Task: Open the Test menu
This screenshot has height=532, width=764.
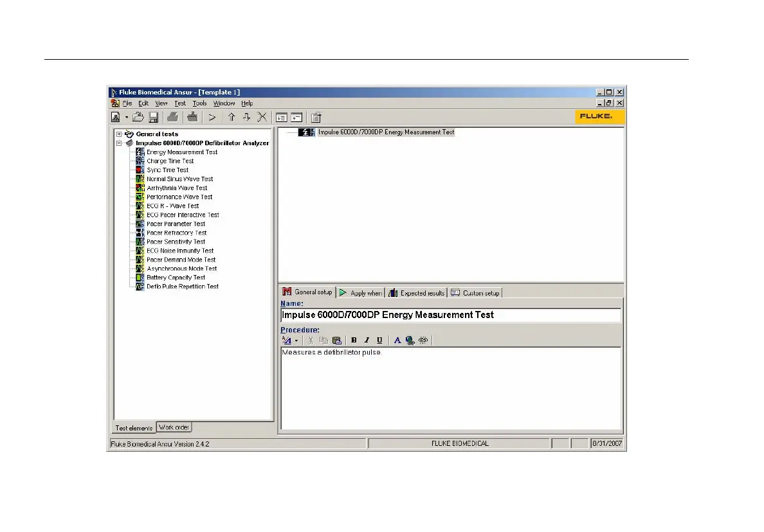Action: click(180, 103)
